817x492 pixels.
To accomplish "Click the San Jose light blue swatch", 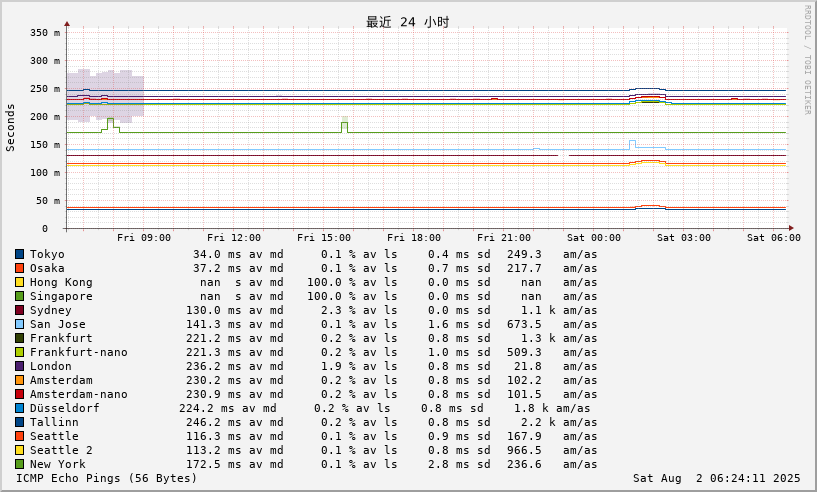I will coord(19,325).
